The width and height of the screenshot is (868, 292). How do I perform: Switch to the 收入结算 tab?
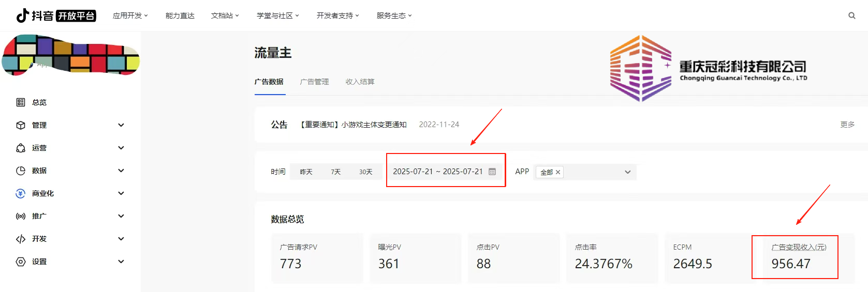click(x=360, y=82)
